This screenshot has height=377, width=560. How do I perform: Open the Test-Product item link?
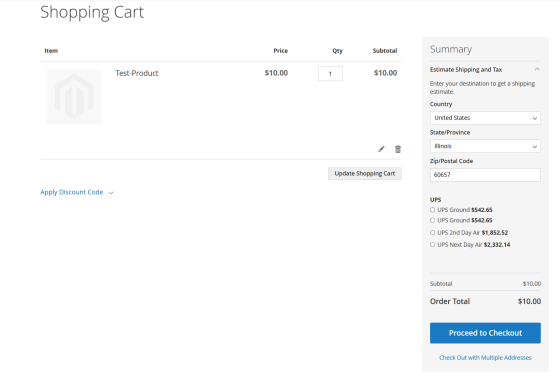[137, 73]
